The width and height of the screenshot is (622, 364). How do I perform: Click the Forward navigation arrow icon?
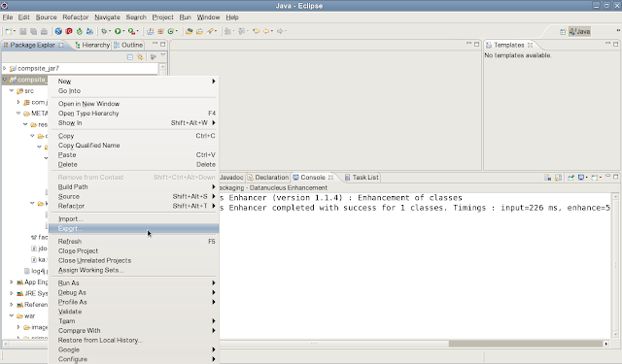(280, 31)
